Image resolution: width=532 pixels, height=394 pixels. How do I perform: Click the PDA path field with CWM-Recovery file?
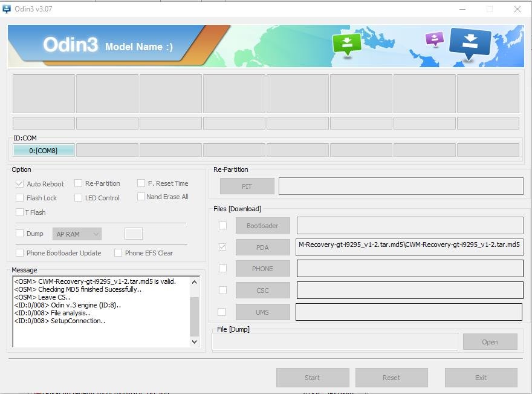409,247
